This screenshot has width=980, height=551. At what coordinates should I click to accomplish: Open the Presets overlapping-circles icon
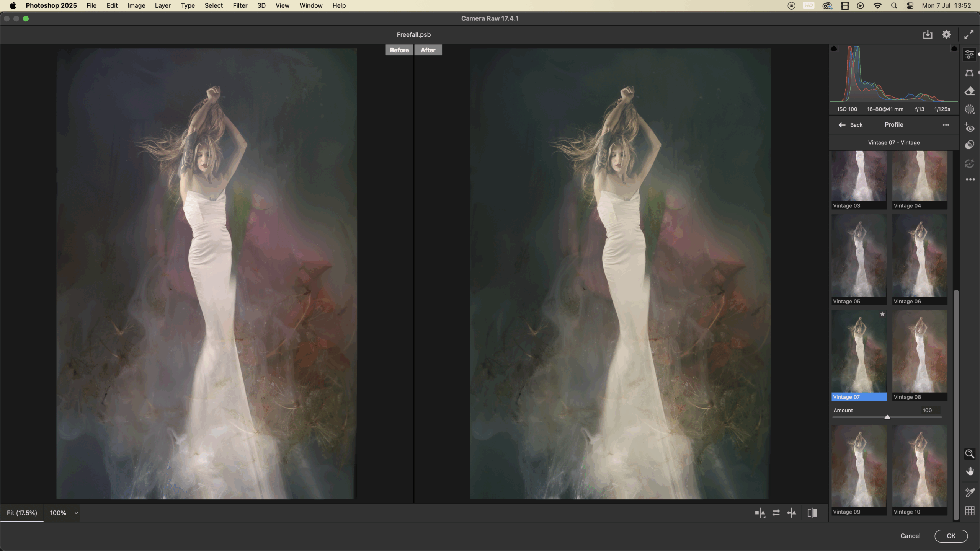point(969,145)
